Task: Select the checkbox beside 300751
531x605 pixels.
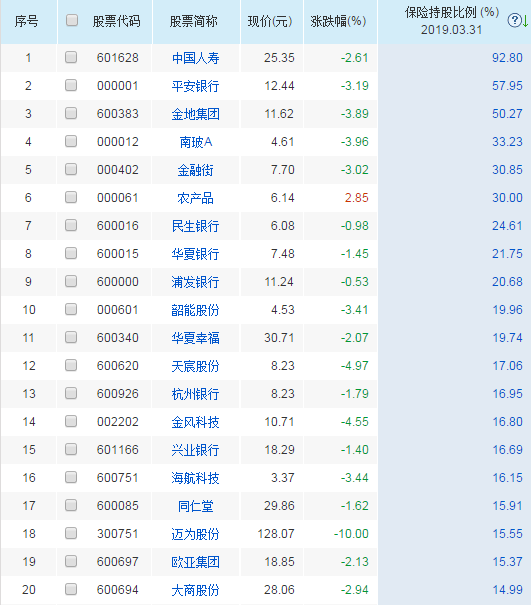Action: click(71, 533)
